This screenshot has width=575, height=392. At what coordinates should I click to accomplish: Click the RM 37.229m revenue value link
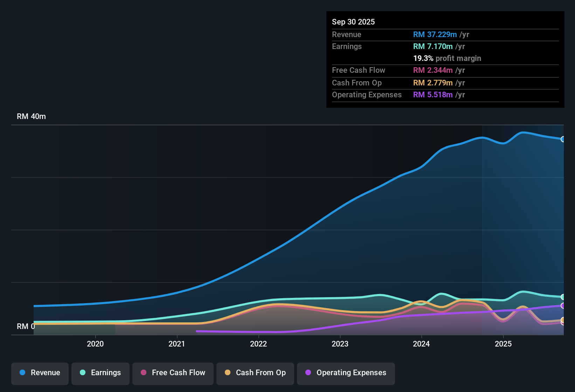click(435, 34)
